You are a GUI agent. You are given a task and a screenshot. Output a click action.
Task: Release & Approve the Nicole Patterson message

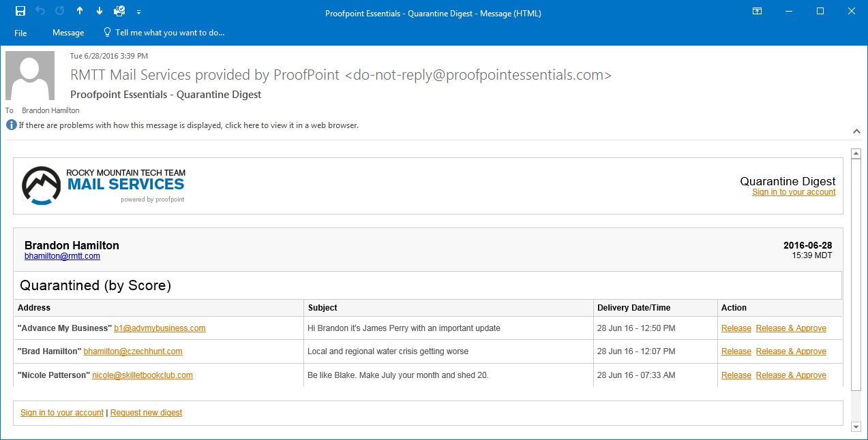click(791, 375)
